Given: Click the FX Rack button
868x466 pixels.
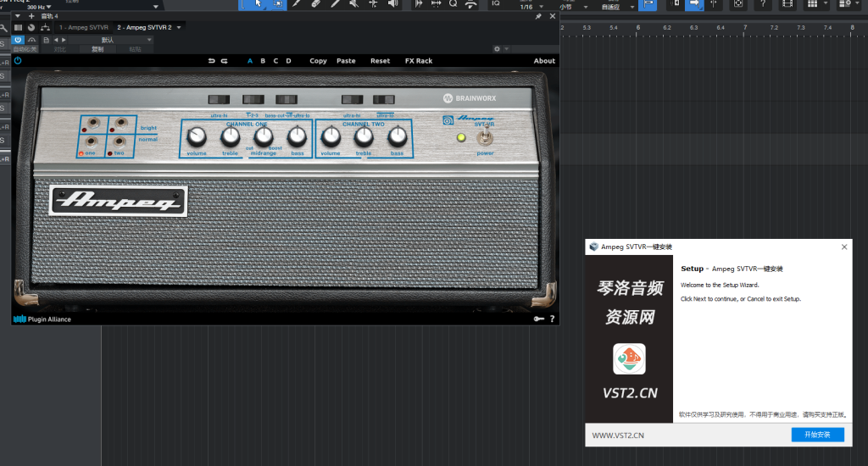Looking at the screenshot, I should 418,61.
